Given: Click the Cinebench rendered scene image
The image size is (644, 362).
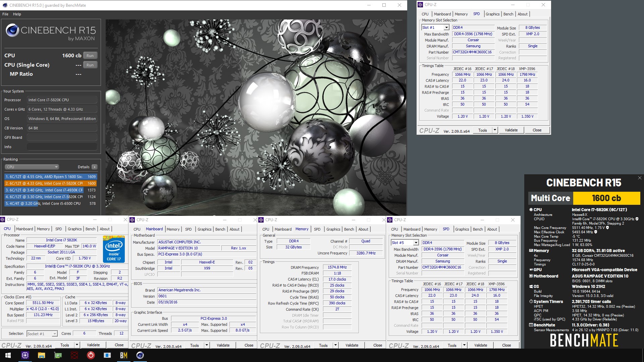Looking at the screenshot, I should 256,117.
